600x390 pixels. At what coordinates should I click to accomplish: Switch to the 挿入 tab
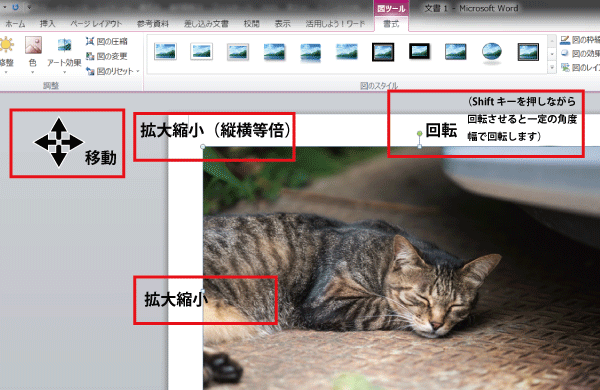tap(47, 24)
